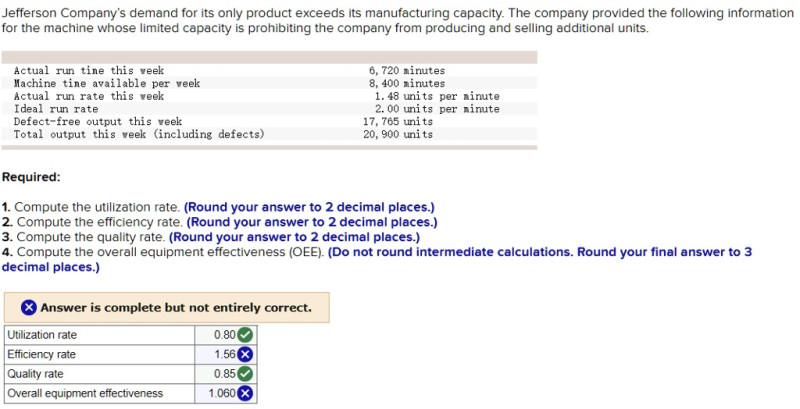800x409 pixels.
Task: Click the 'Answer is complete' banner text
Action: pos(176,308)
